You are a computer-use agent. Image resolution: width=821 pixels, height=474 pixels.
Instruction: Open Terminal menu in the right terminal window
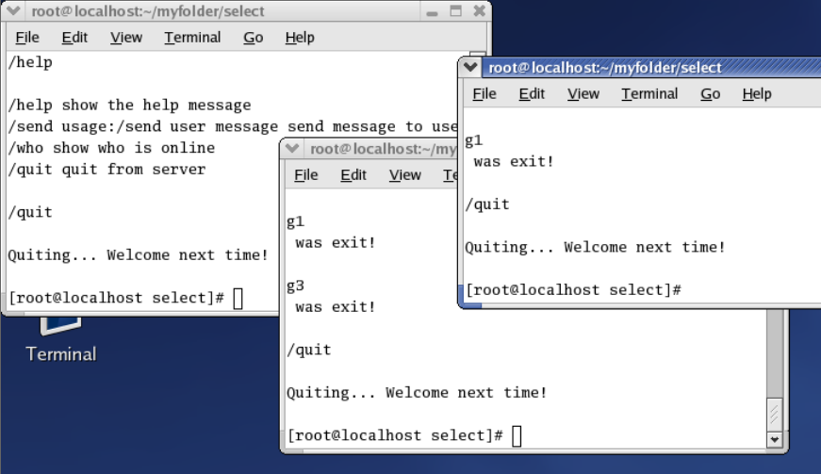click(650, 94)
